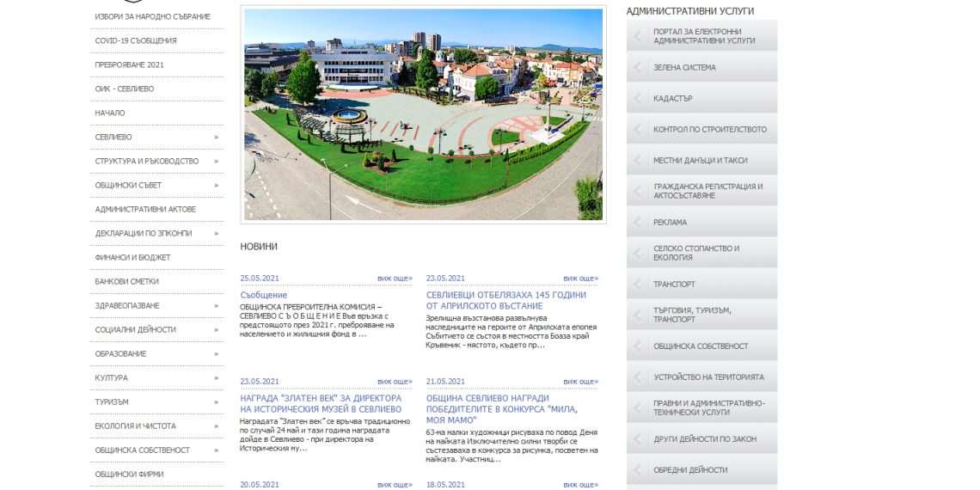Click виж още for 21.05.2021 news

(x=580, y=382)
